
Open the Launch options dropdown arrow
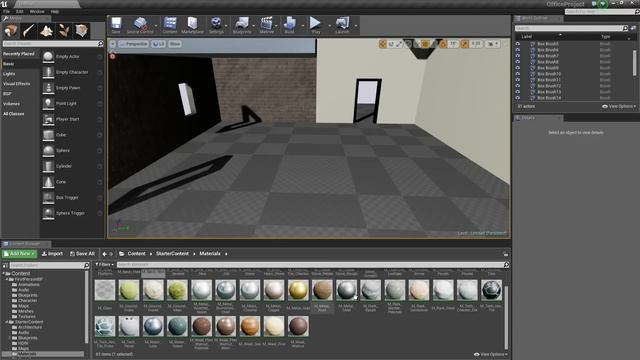(x=356, y=26)
